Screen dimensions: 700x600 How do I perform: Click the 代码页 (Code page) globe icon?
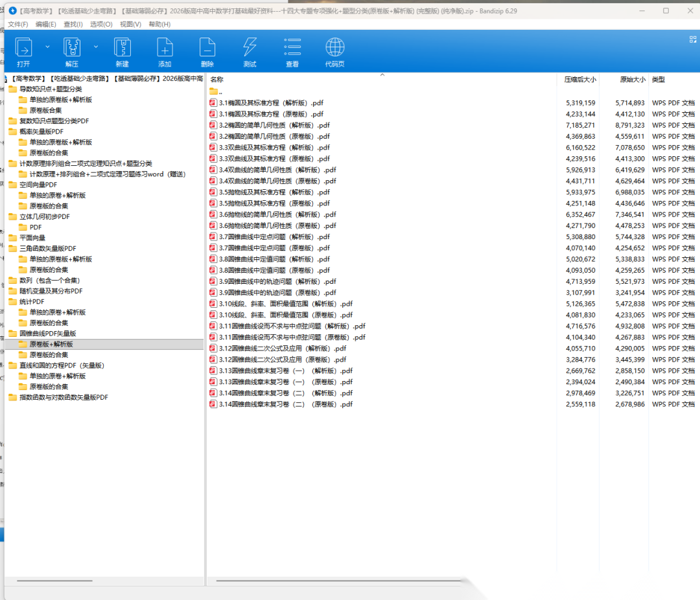click(x=335, y=48)
